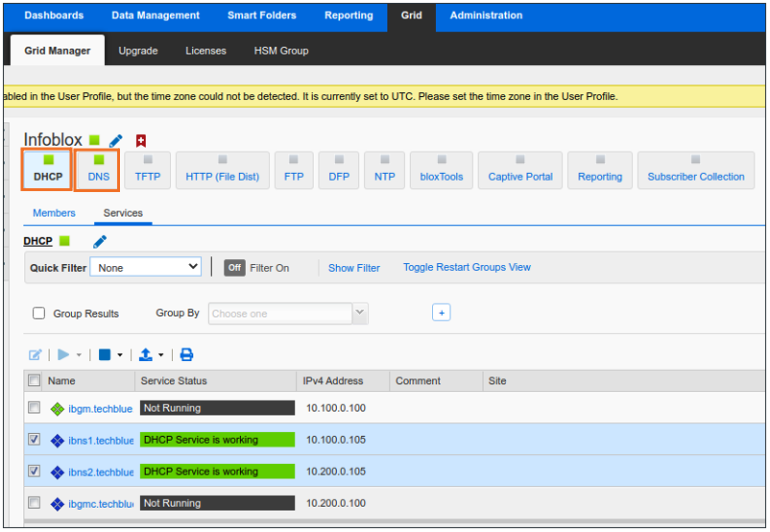Click the edit pencil next to Infoblox
The image size is (770, 532).
[x=116, y=141]
